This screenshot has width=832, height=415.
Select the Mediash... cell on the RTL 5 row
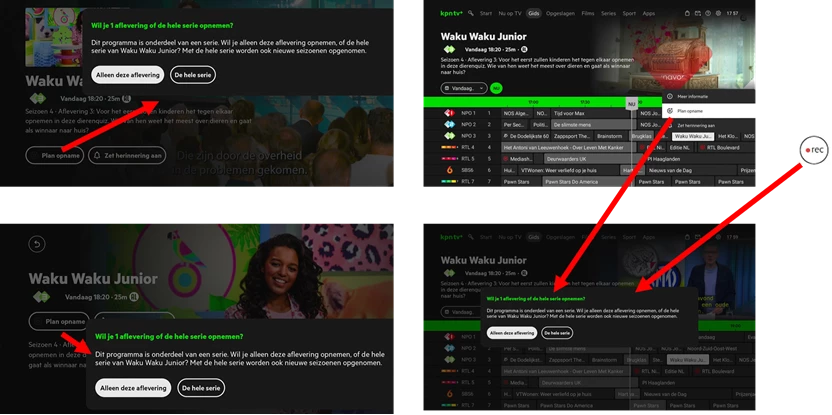pyautogui.click(x=515, y=159)
